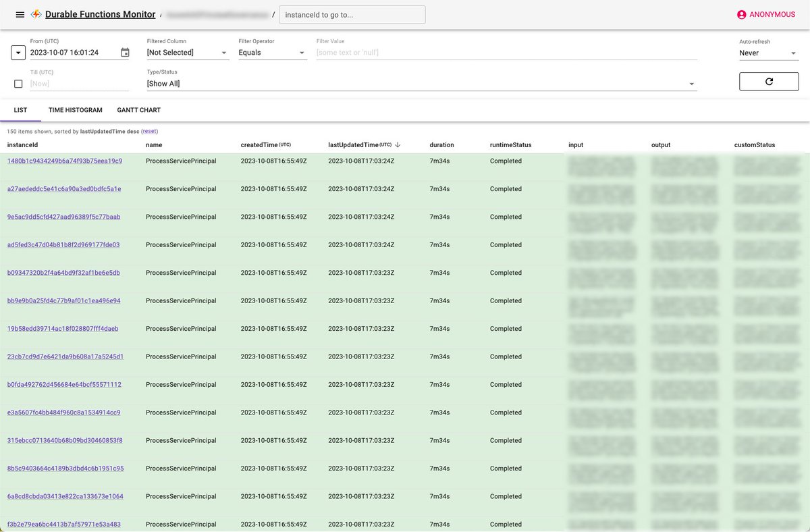The width and height of the screenshot is (810, 532).
Task: Click Completed status in the 6a8cd8cb row
Action: pyautogui.click(x=506, y=496)
